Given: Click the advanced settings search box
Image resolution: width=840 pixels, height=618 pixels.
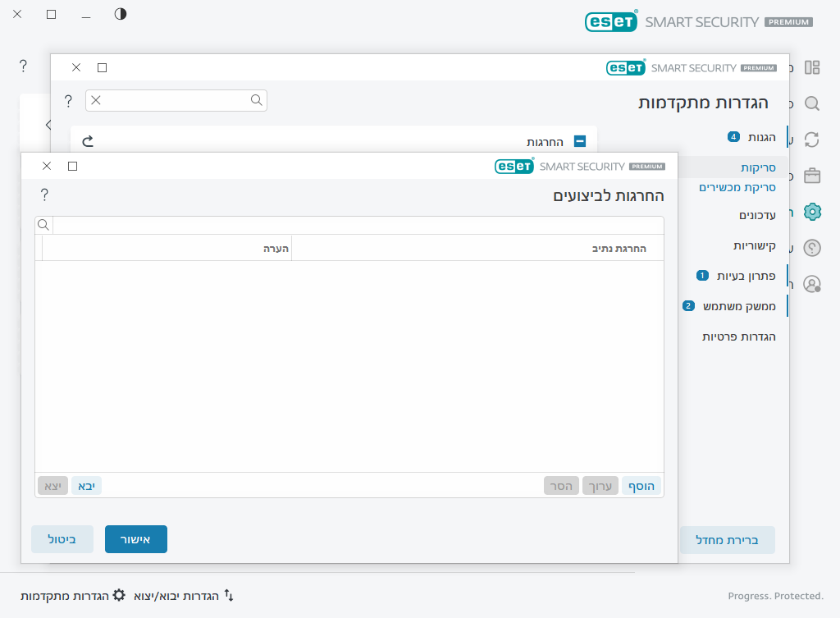Looking at the screenshot, I should tap(176, 100).
